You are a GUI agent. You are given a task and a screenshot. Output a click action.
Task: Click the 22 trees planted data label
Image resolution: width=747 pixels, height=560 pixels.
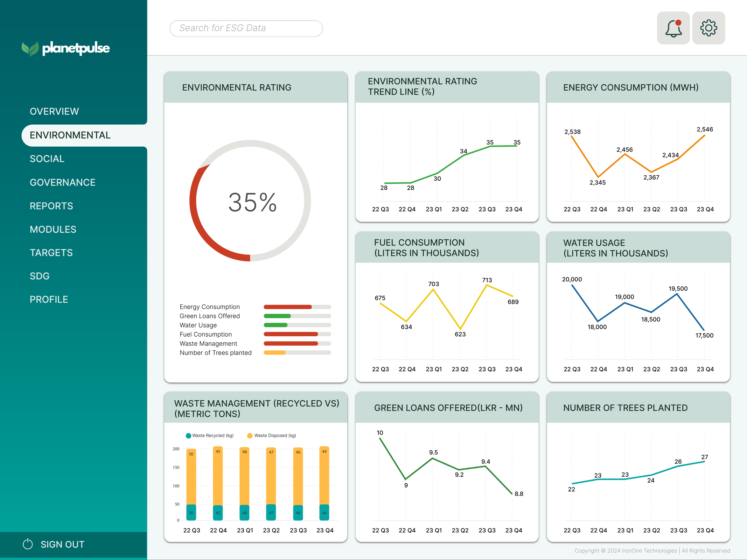point(572,489)
